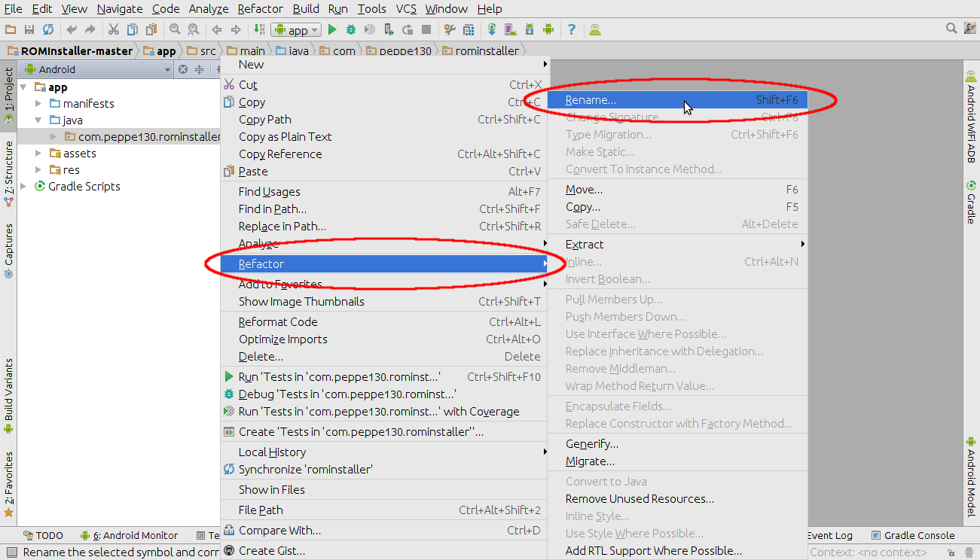Image resolution: width=980 pixels, height=560 pixels.
Task: Click the navigate Back arrow icon
Action: 217,29
